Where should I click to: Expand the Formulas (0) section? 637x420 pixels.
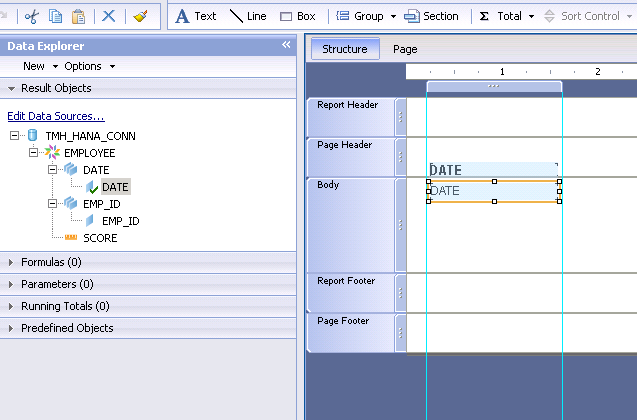click(11, 262)
